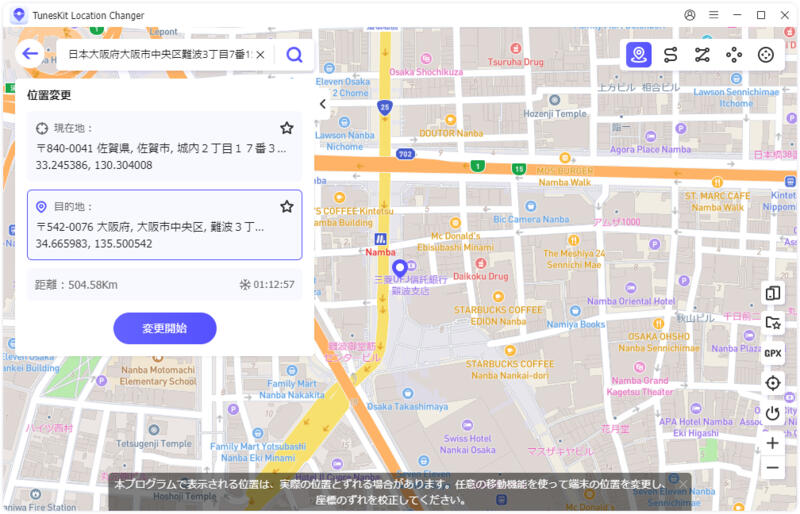Image resolution: width=800 pixels, height=514 pixels.
Task: Select the 目的地 destination card
Action: click(x=164, y=225)
